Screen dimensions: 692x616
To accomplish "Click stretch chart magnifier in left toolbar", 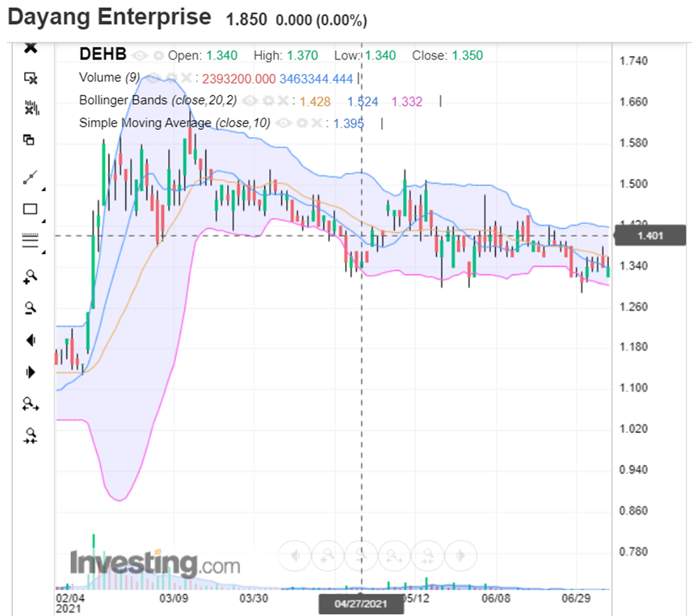I will pyautogui.click(x=29, y=404).
